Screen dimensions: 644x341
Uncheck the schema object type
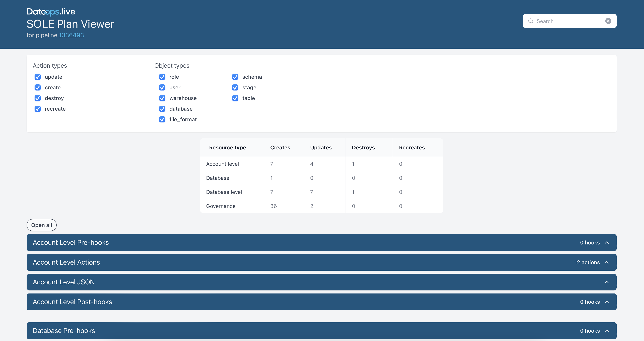click(235, 77)
